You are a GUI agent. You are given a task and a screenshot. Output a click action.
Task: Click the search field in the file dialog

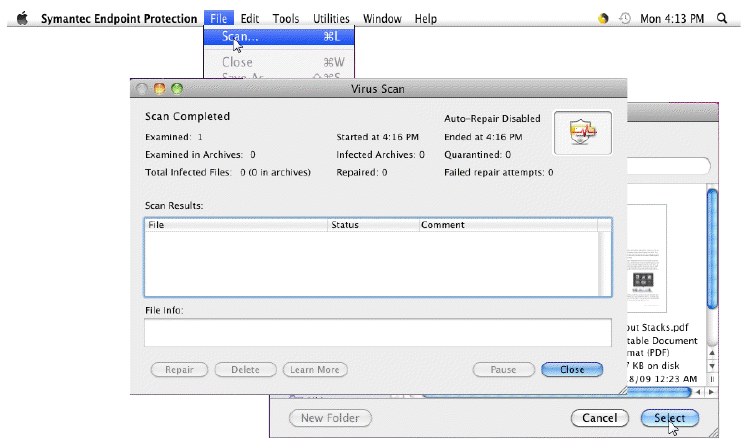coord(669,166)
